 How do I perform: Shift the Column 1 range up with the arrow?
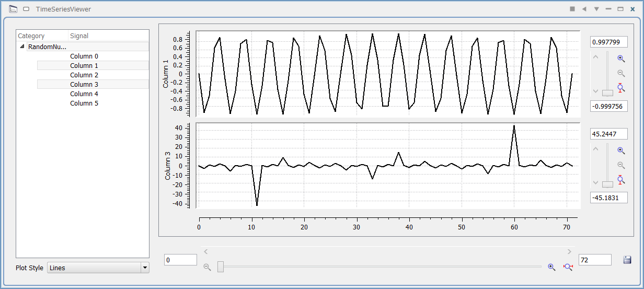pos(595,56)
